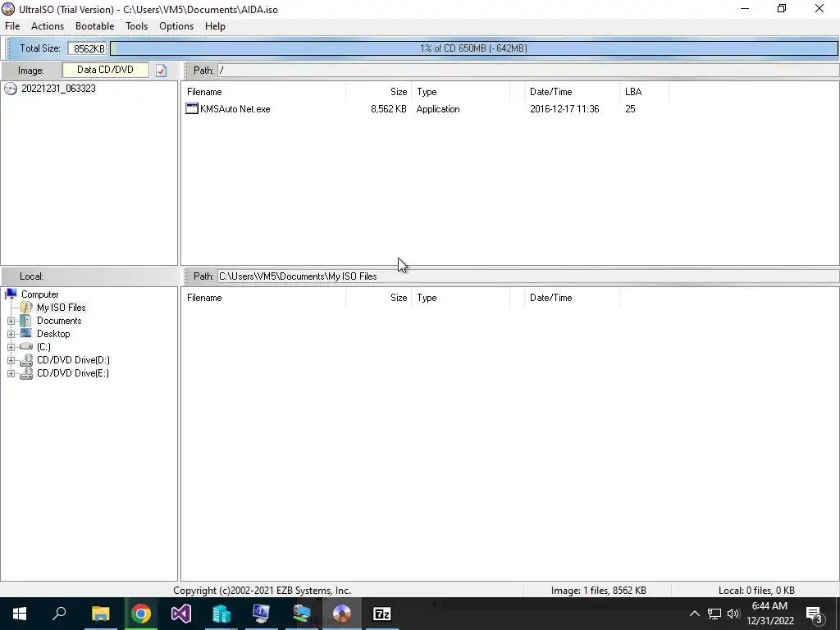Select CD/DVD Drive(D:)

coord(73,360)
